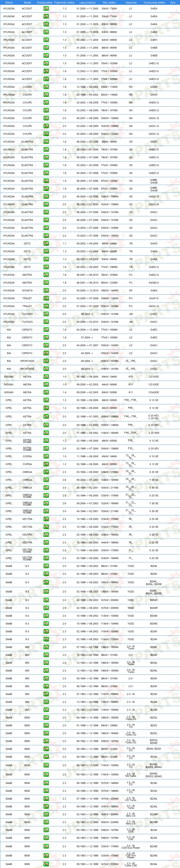Image resolution: width=180 pixels, height=868 pixels.
Task: Select the SONATA model cell
Action: [27, 290]
